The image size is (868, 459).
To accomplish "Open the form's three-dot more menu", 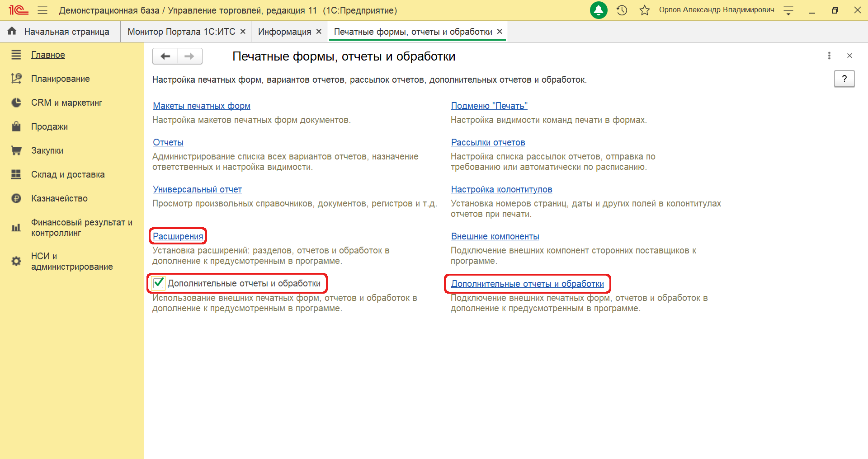I will (829, 56).
